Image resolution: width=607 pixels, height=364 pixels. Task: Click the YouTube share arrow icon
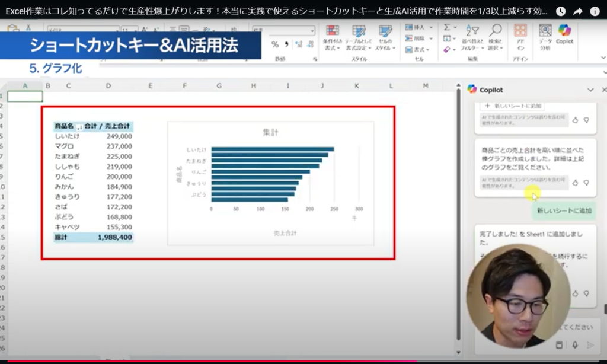pos(578,11)
